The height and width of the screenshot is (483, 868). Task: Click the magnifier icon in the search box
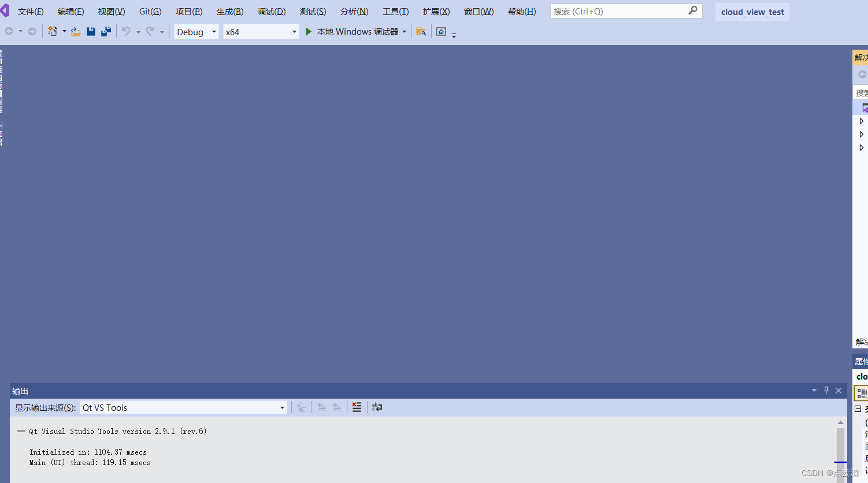[693, 10]
